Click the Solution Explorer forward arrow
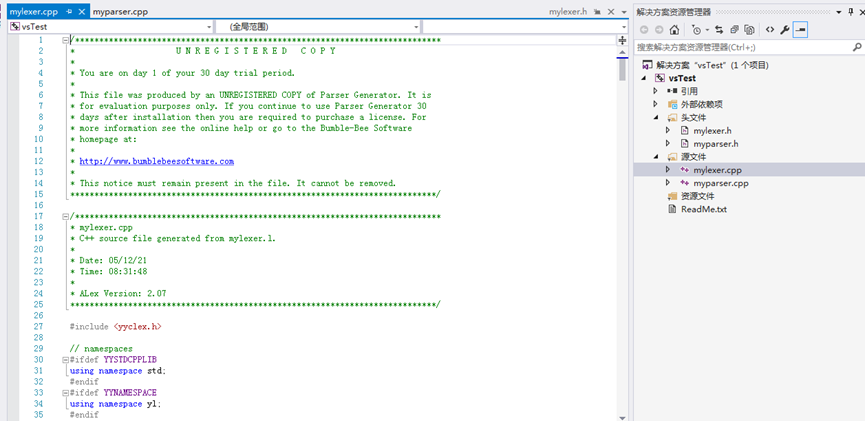 [659, 30]
